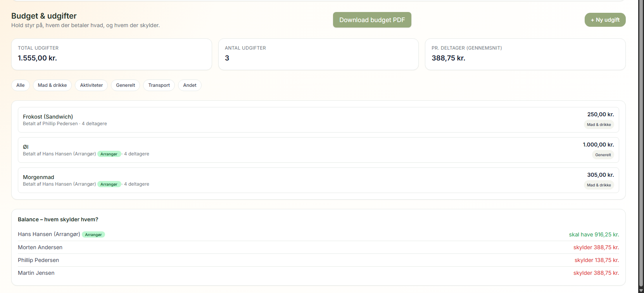Select Morten Andersen's balance row
Image resolution: width=644 pixels, height=293 pixels.
point(318,247)
